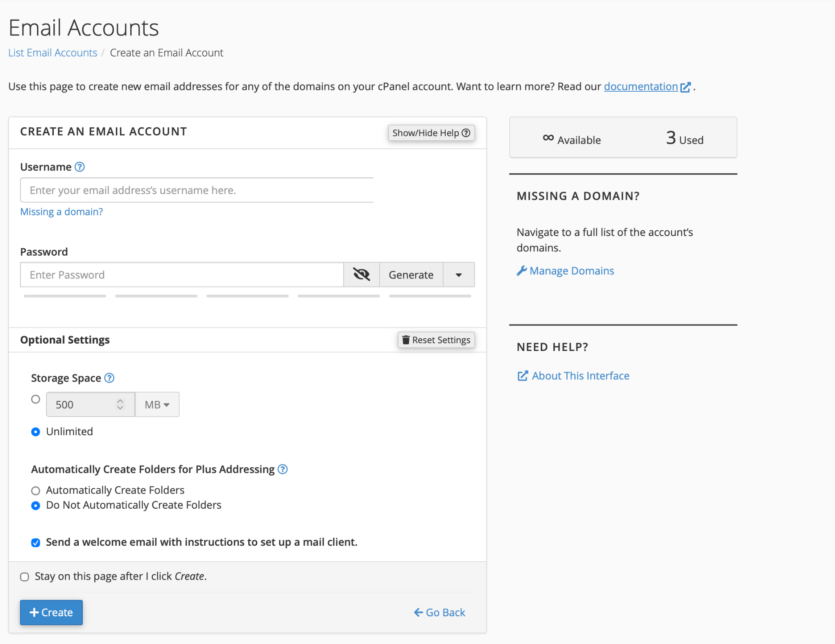Viewport: 835px width, 644px height.
Task: Open the Plus Addressing help icon
Action: pos(283,469)
